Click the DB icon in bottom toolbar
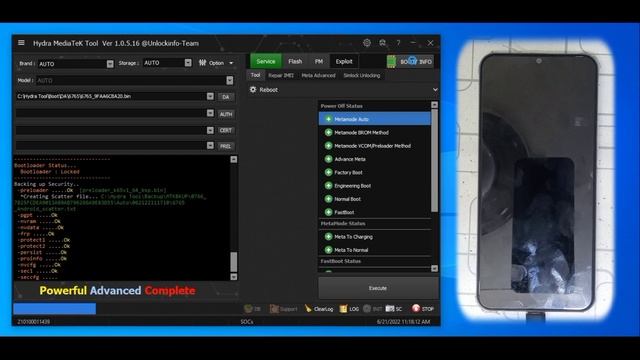 pos(248,309)
